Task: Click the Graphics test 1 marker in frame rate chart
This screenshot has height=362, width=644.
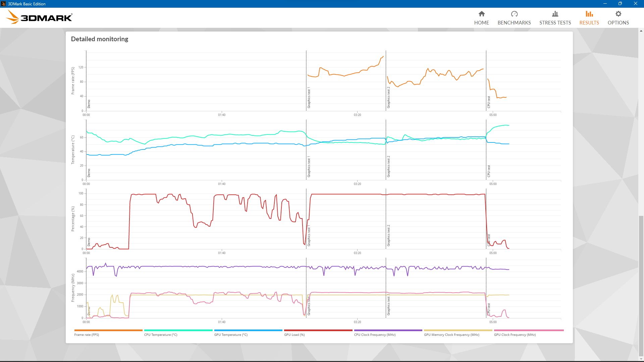Action: point(309,98)
